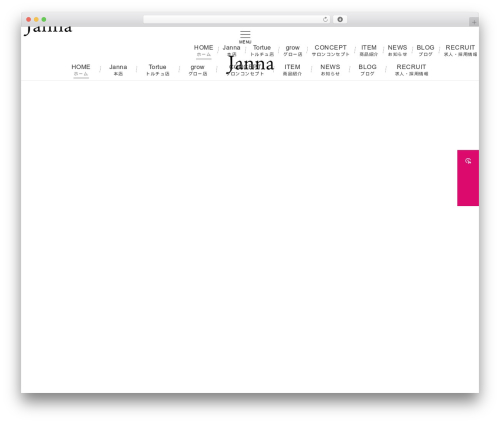
Task: Click the reload icon in address bar
Action: point(325,20)
